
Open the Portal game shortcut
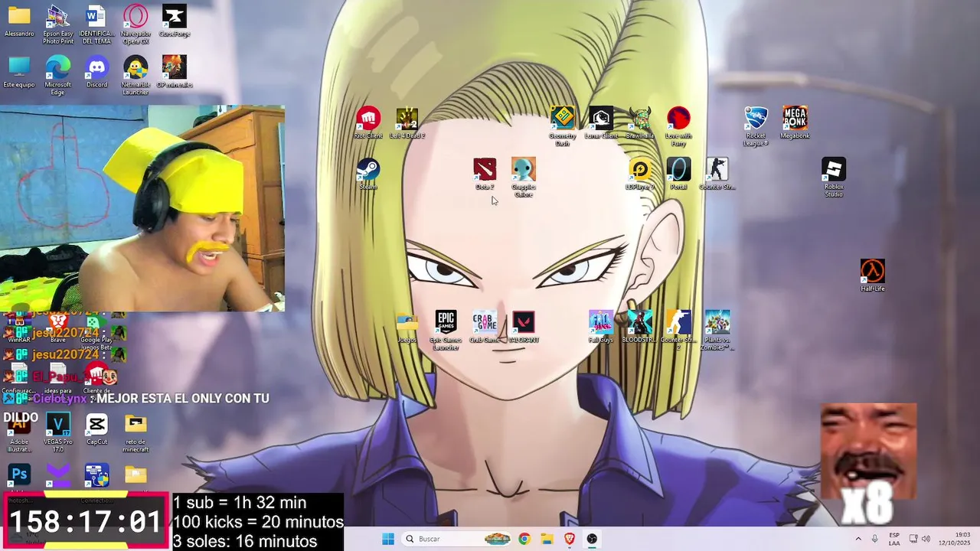[678, 174]
